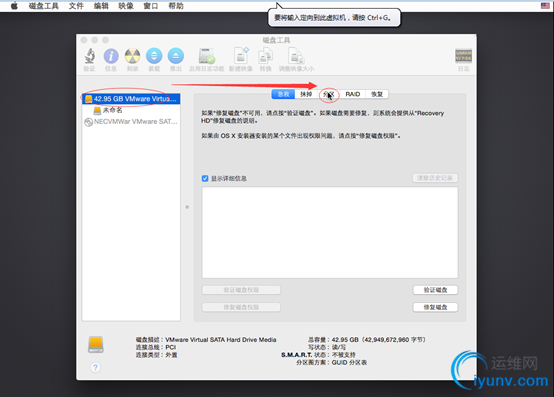The image size is (554, 397).
Task: Click the 修复磁盘 button
Action: tap(435, 307)
